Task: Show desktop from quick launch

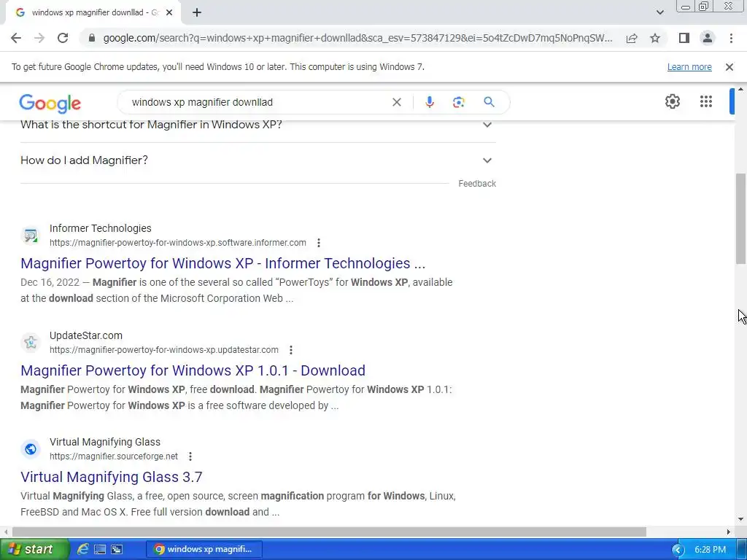Action: pyautogui.click(x=99, y=550)
